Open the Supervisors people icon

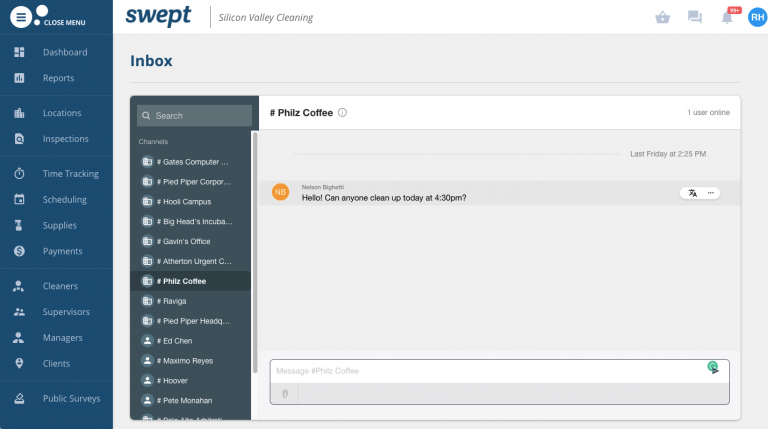pyautogui.click(x=19, y=312)
